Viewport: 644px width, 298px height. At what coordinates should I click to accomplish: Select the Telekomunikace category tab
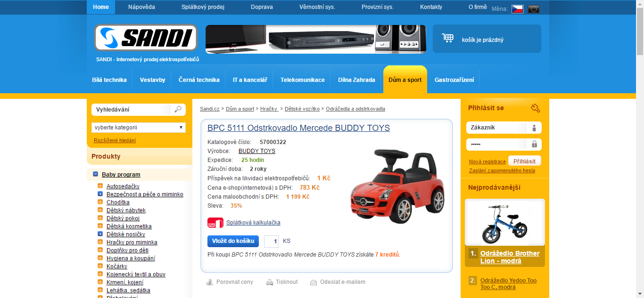(303, 80)
